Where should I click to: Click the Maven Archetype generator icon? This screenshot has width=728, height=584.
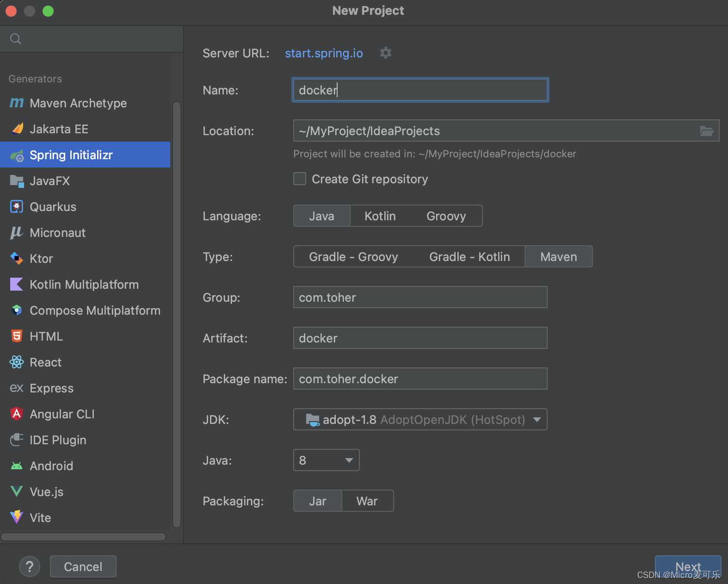(x=17, y=103)
